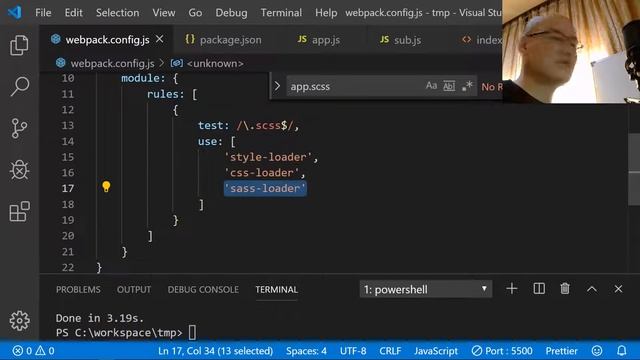The width and height of the screenshot is (640, 360).
Task: Close the webpack.config.js tab
Action: coord(160,39)
